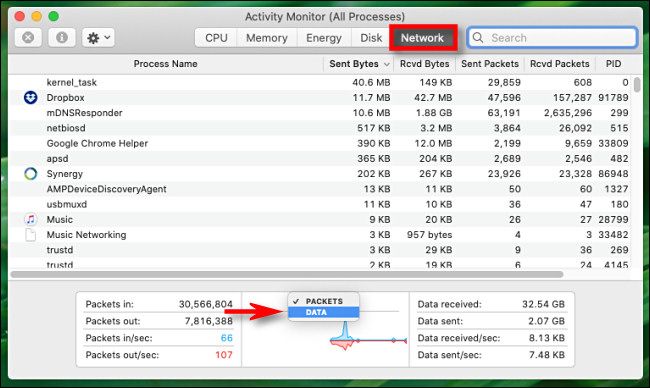Click the 2,635,296 received packets value

point(568,113)
